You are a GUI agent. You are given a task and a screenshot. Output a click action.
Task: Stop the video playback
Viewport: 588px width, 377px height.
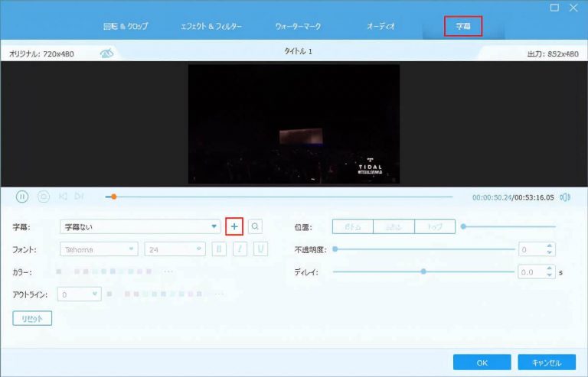[44, 197]
